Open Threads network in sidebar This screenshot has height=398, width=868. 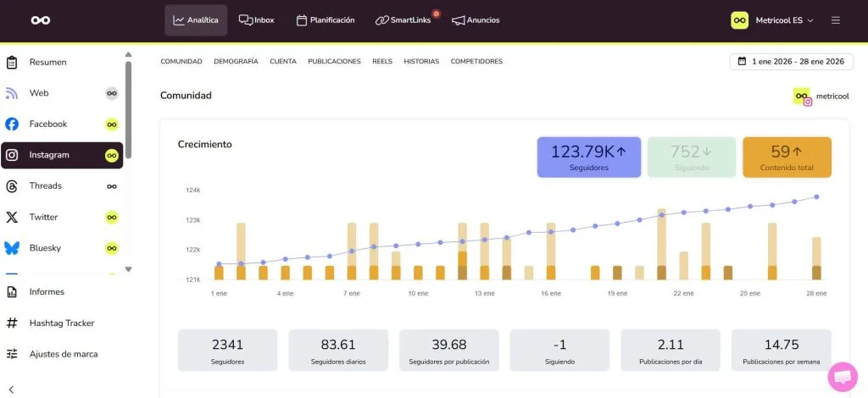tap(46, 186)
